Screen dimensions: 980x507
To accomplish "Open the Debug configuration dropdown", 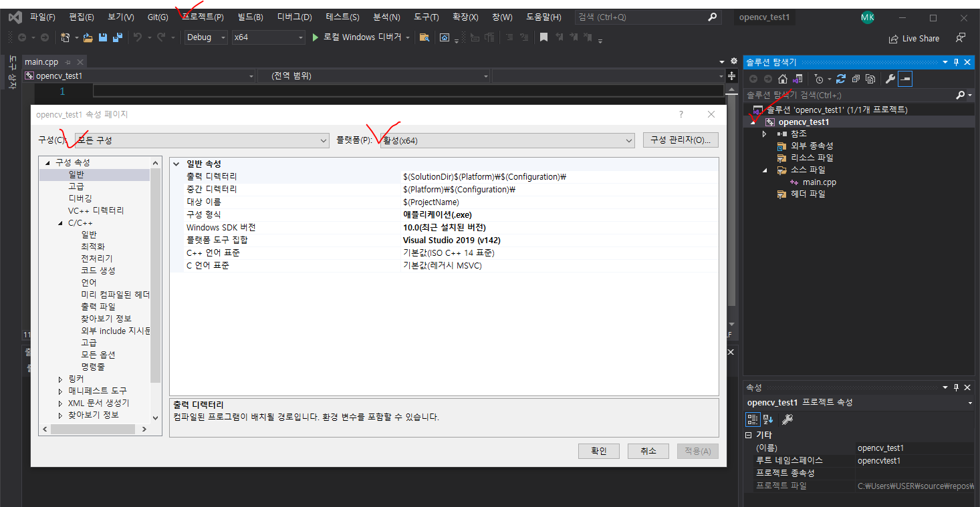I will (x=206, y=37).
